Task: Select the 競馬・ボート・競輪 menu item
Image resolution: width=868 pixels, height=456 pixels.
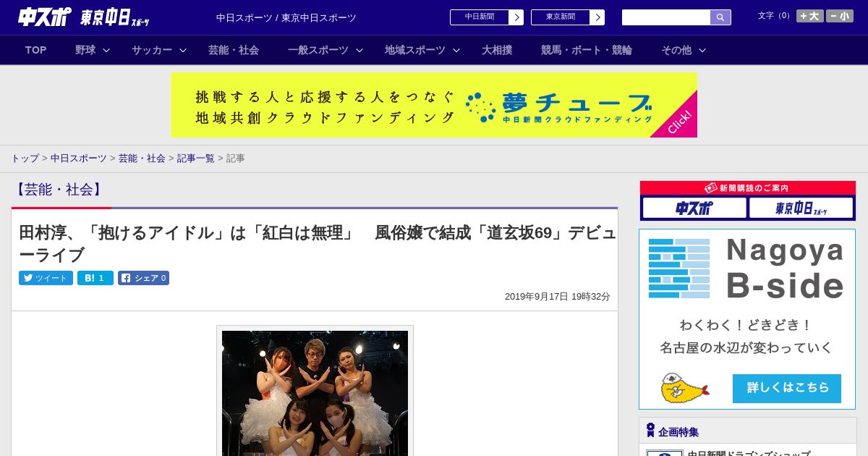Action: 587,50
